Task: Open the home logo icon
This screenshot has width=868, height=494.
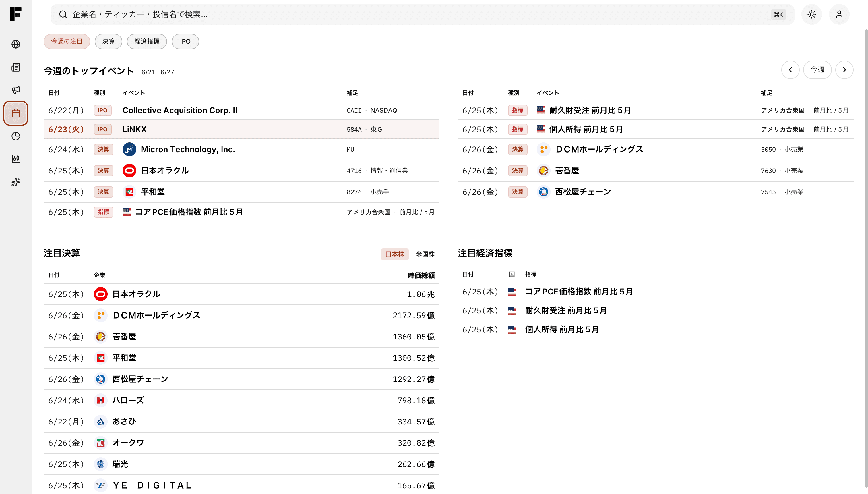Action: pos(15,14)
